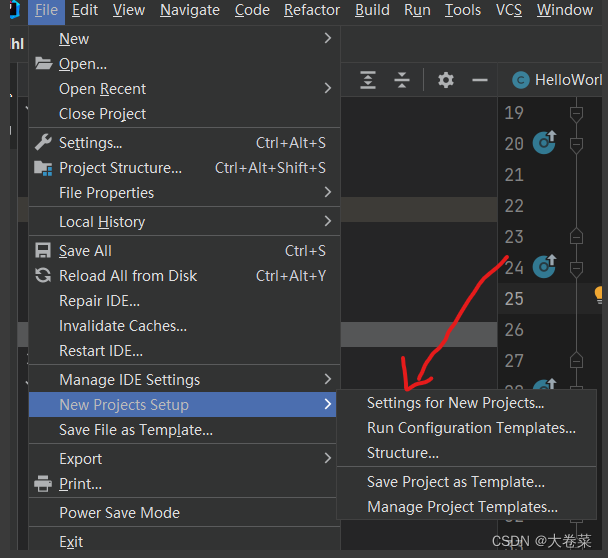Open the VCS menu

pos(509,10)
